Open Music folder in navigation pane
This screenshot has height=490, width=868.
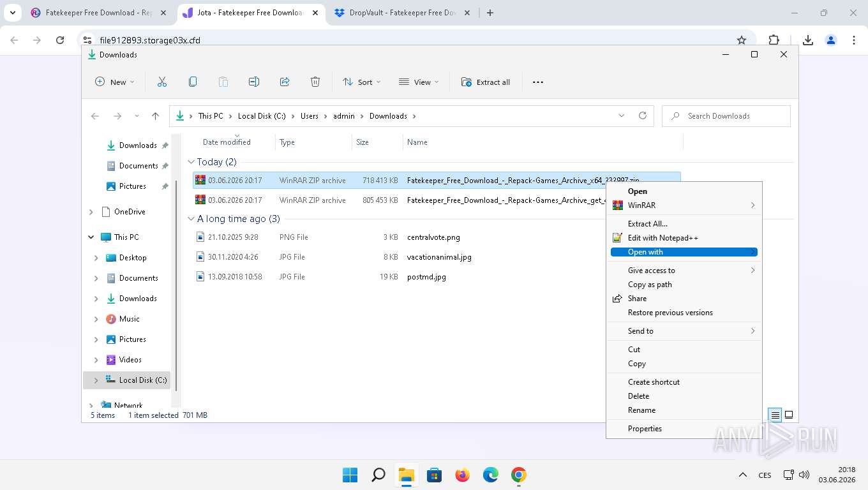(130, 319)
